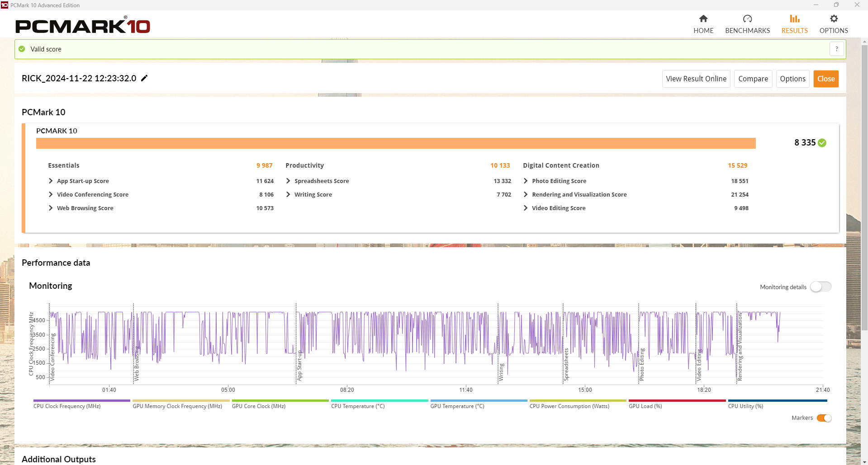This screenshot has height=465, width=868.
Task: Click the Compare button
Action: (753, 79)
